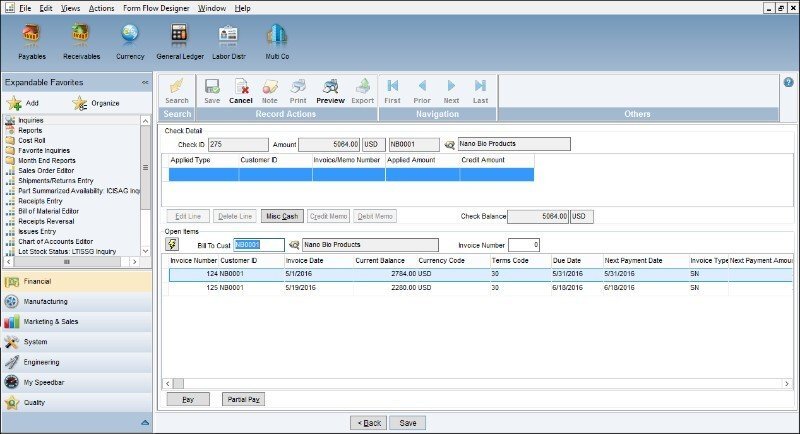The width and height of the screenshot is (800, 434).
Task: Click the Preview toolbar icon
Action: pyautogui.click(x=330, y=90)
